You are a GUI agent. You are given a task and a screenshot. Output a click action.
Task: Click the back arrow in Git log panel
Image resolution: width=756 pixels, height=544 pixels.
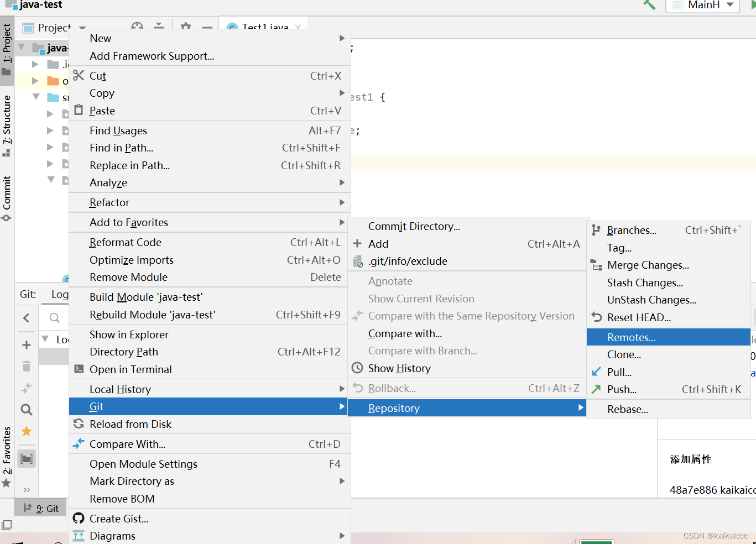pyautogui.click(x=26, y=318)
